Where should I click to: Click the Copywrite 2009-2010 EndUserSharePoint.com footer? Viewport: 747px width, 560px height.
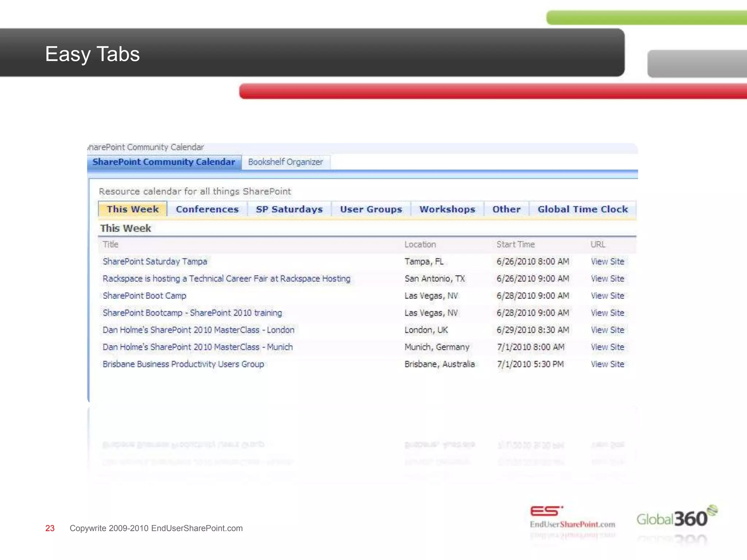156,528
